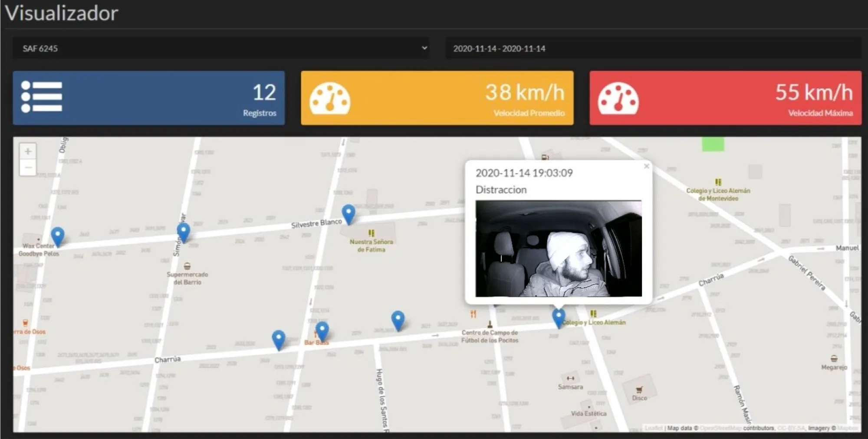Open the Leaflet attribution link
Viewport: 868px width, 439px height.
653,428
